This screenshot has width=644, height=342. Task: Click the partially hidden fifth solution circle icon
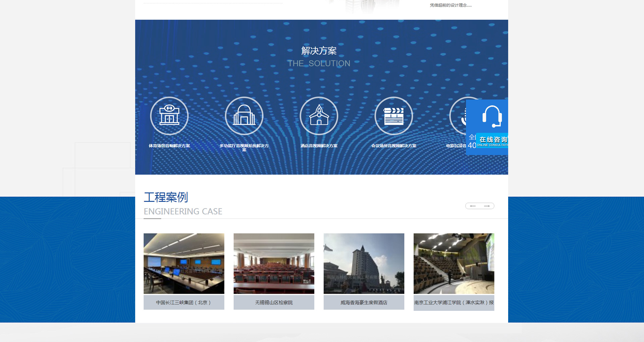point(458,116)
